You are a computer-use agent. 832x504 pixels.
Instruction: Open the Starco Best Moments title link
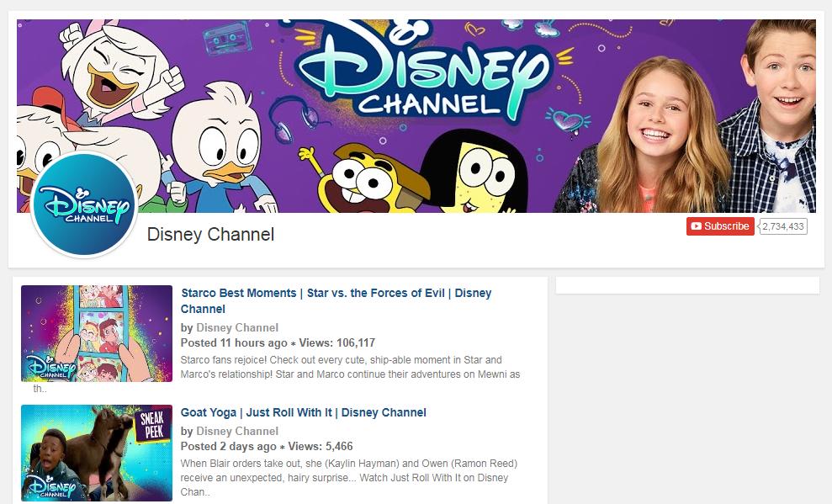[x=336, y=301]
